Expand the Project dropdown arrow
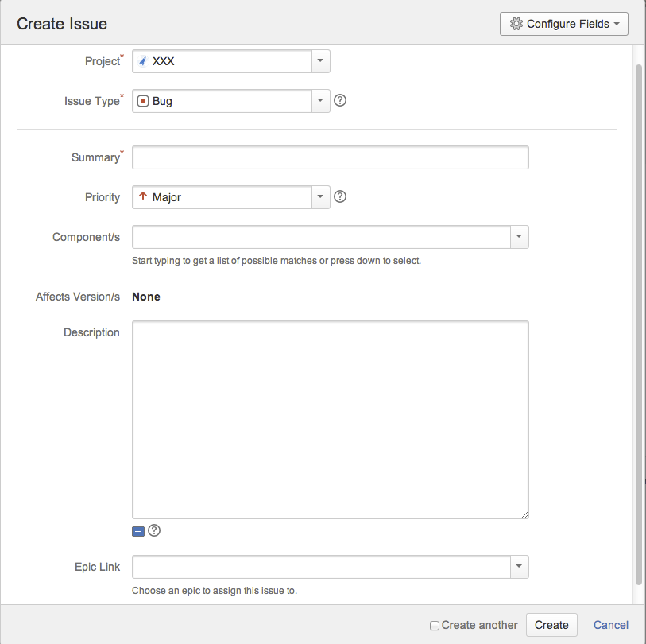 [320, 61]
